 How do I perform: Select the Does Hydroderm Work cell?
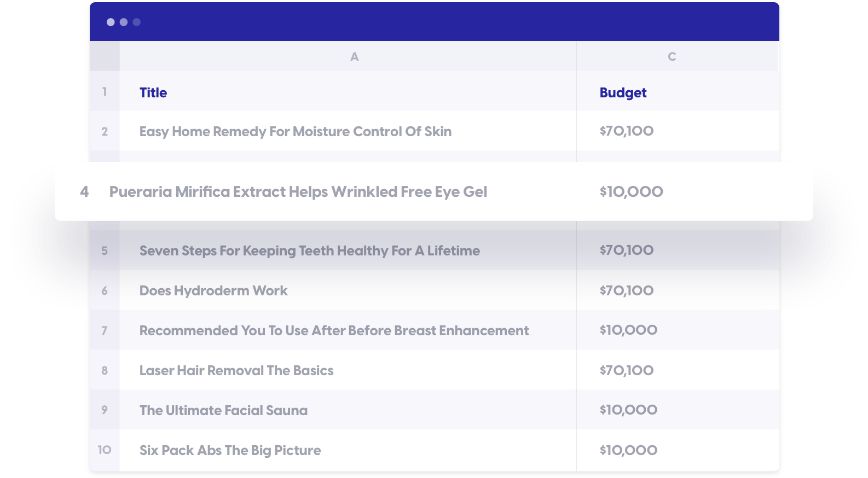[213, 290]
